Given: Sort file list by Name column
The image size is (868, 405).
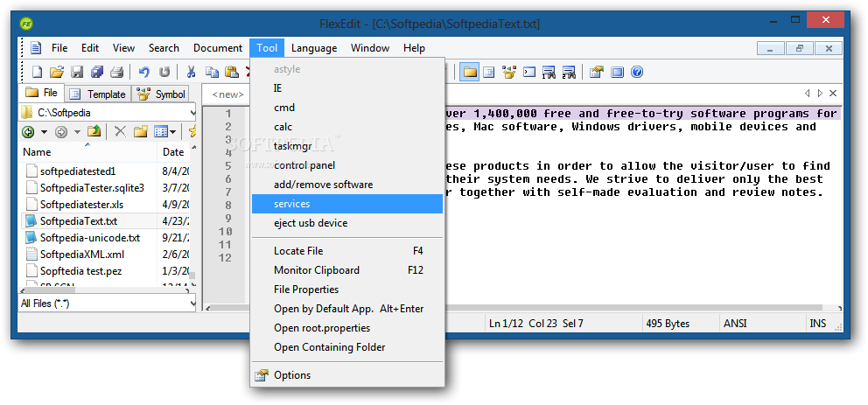Looking at the screenshot, I should pyautogui.click(x=88, y=151).
